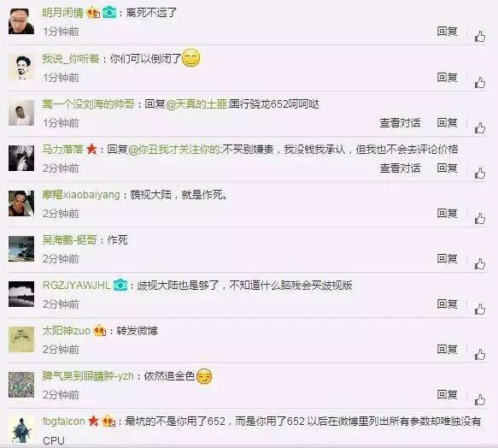Like the 依然追金色 comment
The height and width of the screenshot is (448, 498).
click(x=480, y=399)
